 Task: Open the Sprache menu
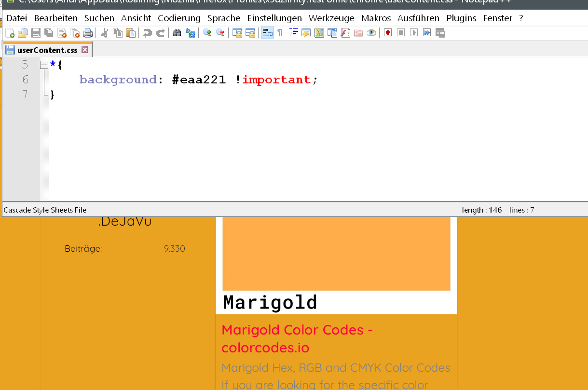point(224,18)
